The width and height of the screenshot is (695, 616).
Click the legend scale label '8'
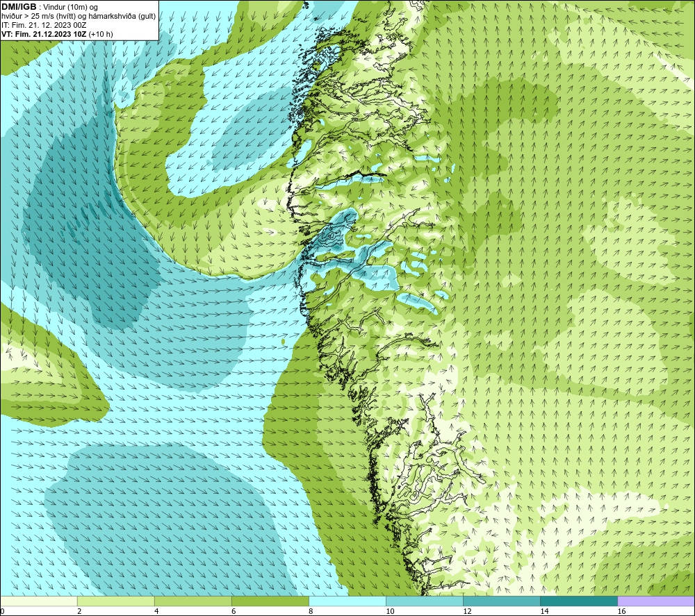click(311, 612)
